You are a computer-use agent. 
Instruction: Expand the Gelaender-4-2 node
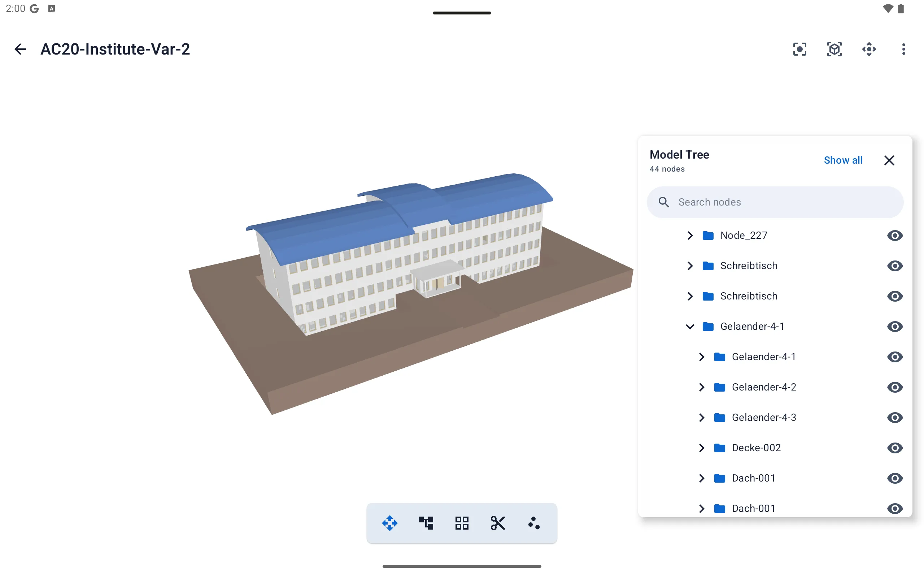701,387
